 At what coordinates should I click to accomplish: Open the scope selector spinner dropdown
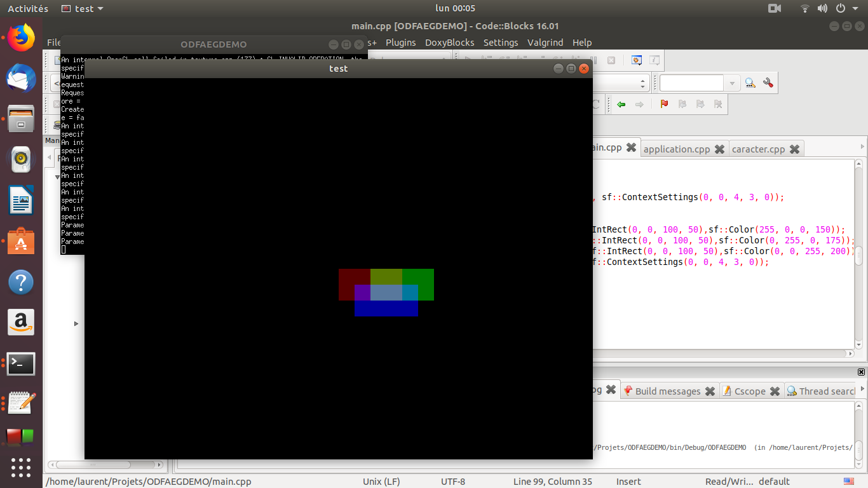(x=644, y=83)
